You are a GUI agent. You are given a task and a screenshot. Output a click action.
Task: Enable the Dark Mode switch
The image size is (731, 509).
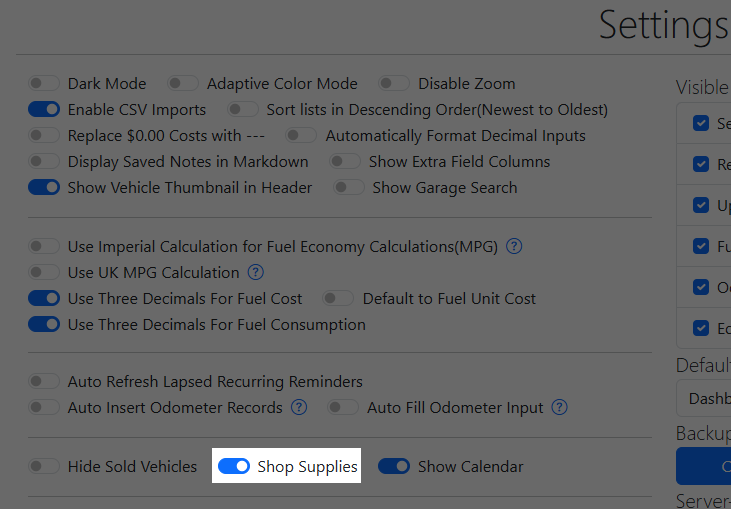click(x=44, y=84)
